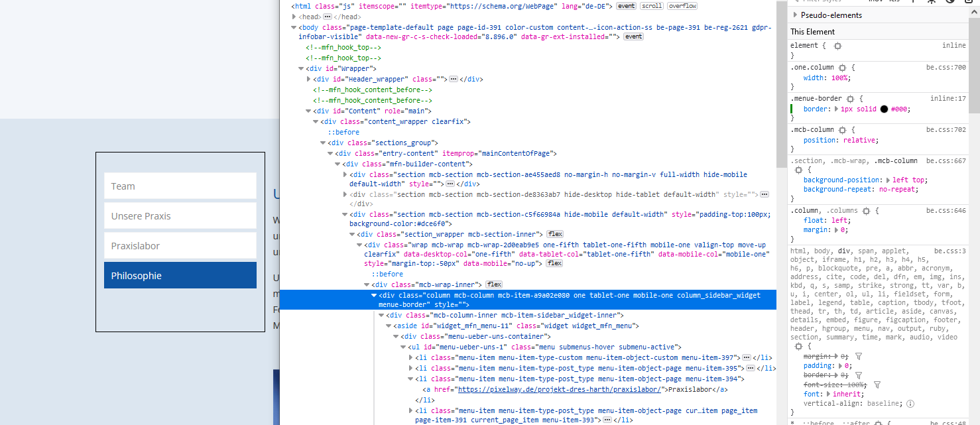The height and width of the screenshot is (425, 980).
Task: Open be.css:3 source link
Action: [x=950, y=251]
